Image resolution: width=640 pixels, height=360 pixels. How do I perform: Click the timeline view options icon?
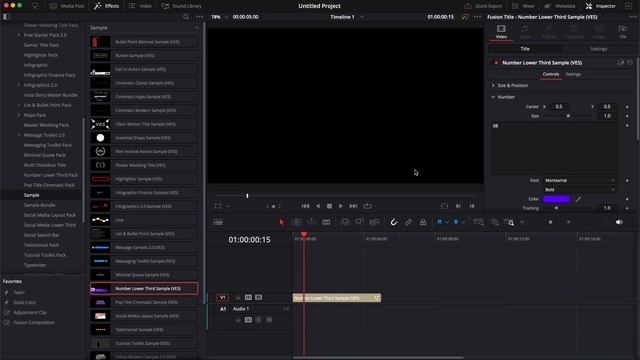click(218, 222)
